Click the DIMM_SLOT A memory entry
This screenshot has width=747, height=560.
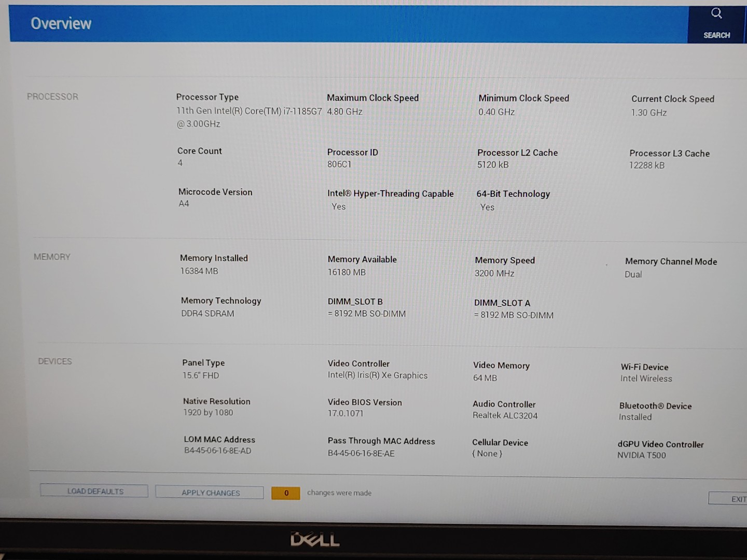514,315
